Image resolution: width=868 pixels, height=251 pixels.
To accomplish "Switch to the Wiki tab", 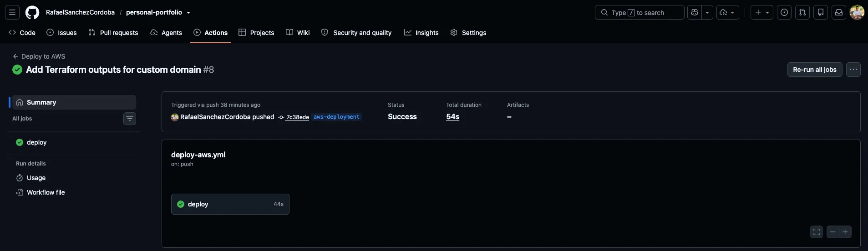I will pos(298,33).
